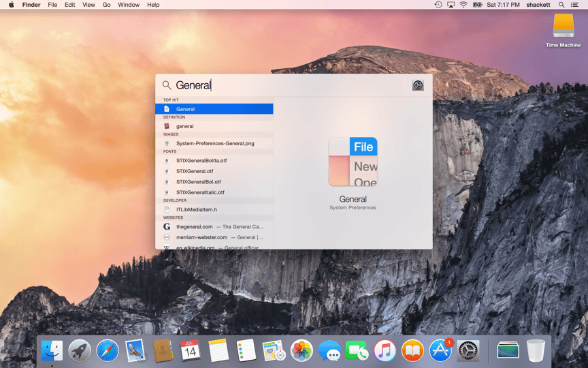Click Time Machine clock menu bar icon
This screenshot has width=588, height=368.
[438, 5]
